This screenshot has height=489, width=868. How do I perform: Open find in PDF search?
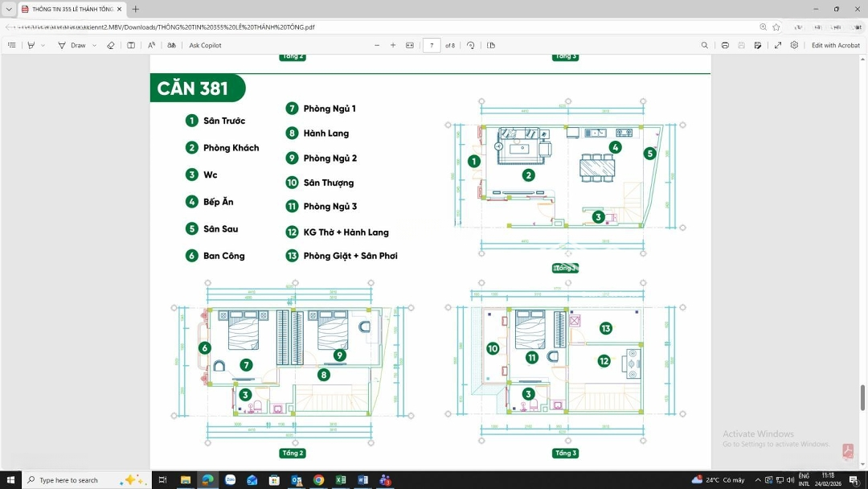705,46
